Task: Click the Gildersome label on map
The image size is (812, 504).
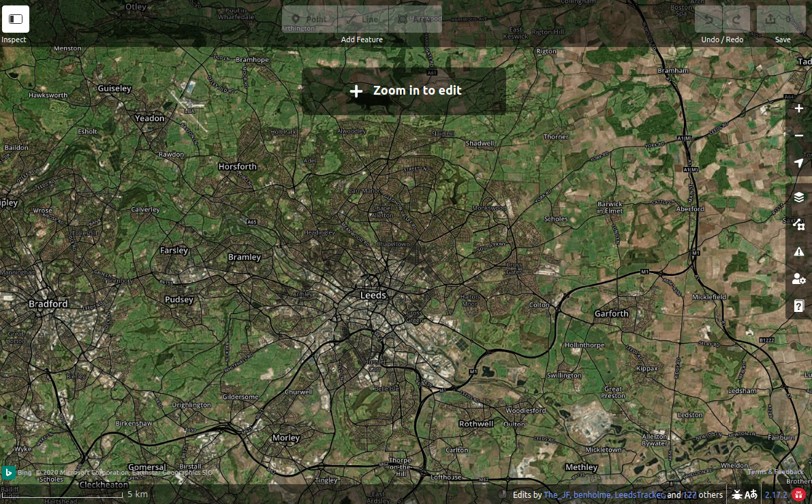Action: pyautogui.click(x=240, y=397)
